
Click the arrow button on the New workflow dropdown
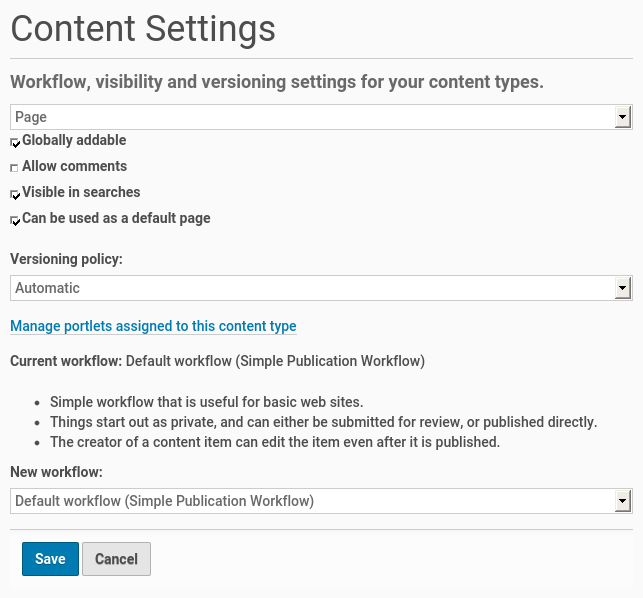point(623,501)
